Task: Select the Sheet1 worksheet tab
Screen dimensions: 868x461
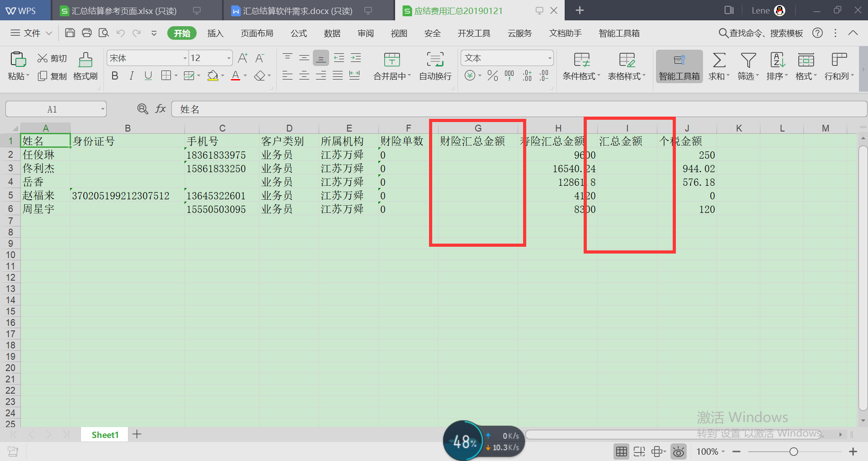Action: click(105, 434)
